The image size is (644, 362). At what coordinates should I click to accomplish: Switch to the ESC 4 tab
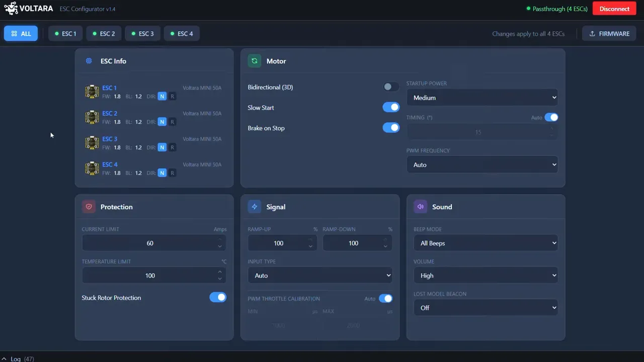coord(182,34)
